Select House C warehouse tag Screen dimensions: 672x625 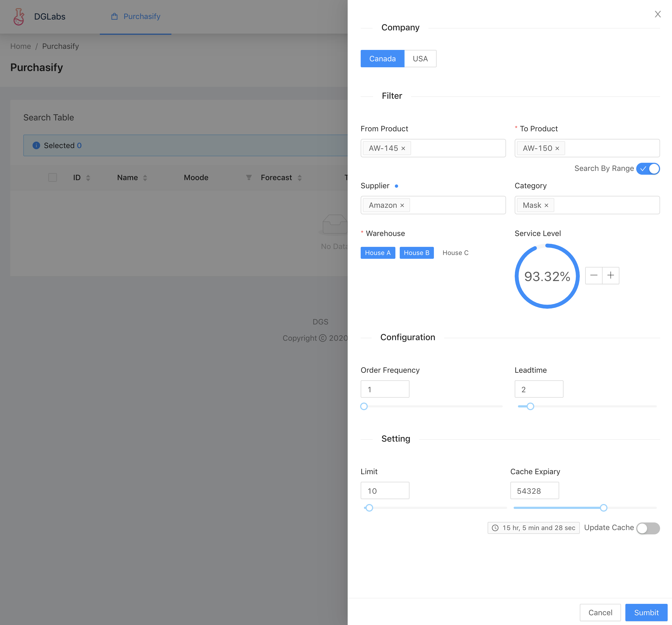click(455, 253)
